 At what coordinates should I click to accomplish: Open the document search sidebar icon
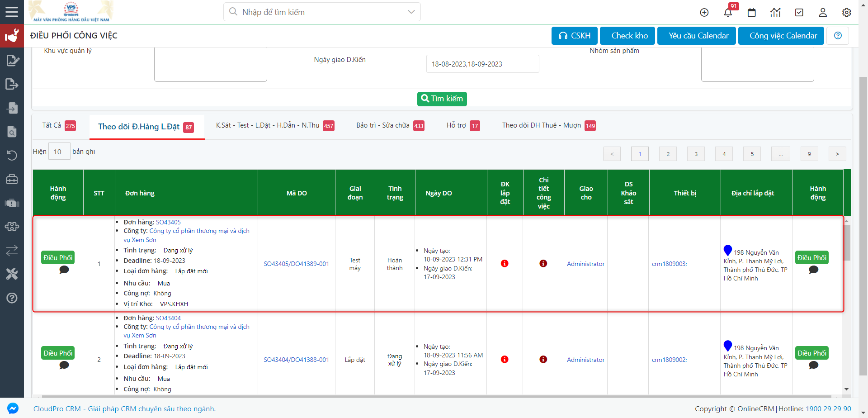click(12, 132)
